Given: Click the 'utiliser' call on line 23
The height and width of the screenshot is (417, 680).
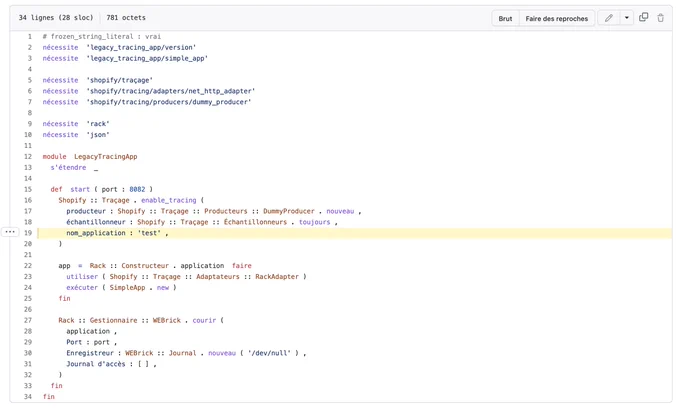Looking at the screenshot, I should click(x=82, y=277).
